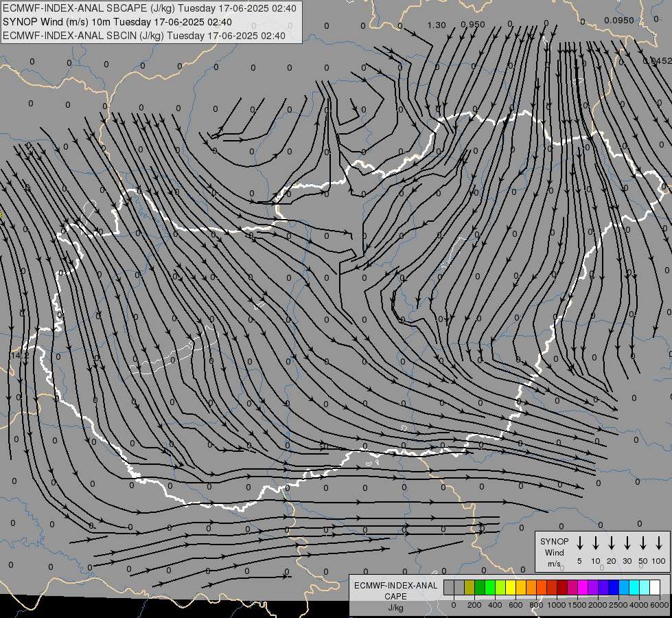Click the 'CAPE' legend label
Image resolution: width=672 pixels, height=618 pixels.
(396, 596)
